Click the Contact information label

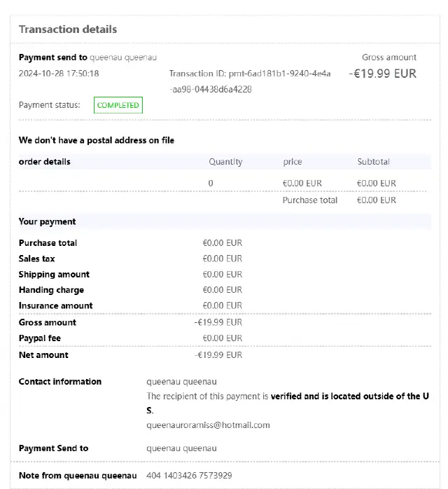(x=60, y=382)
